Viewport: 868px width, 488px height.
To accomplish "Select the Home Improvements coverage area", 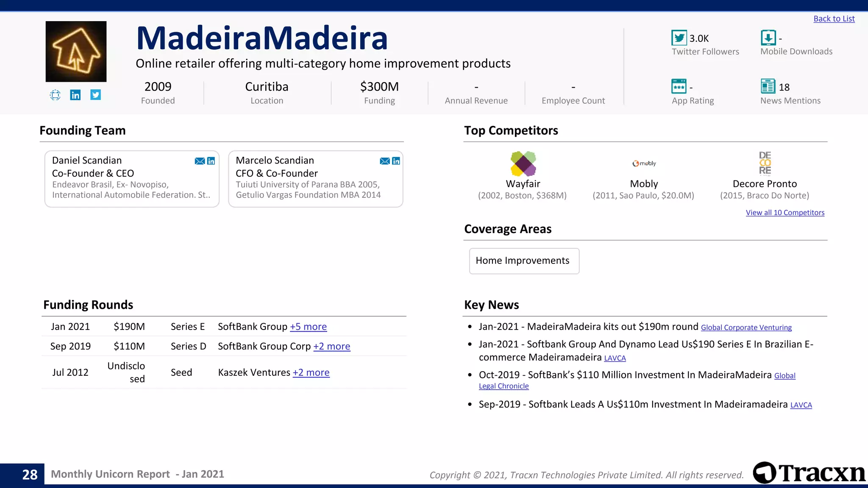I will 524,261.
